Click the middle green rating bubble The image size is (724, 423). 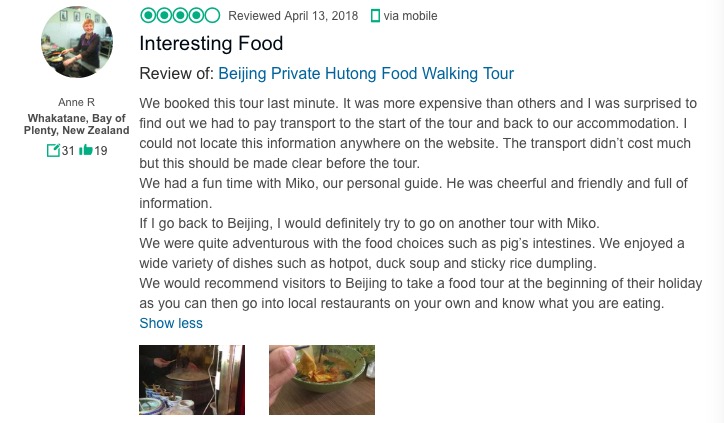click(180, 15)
